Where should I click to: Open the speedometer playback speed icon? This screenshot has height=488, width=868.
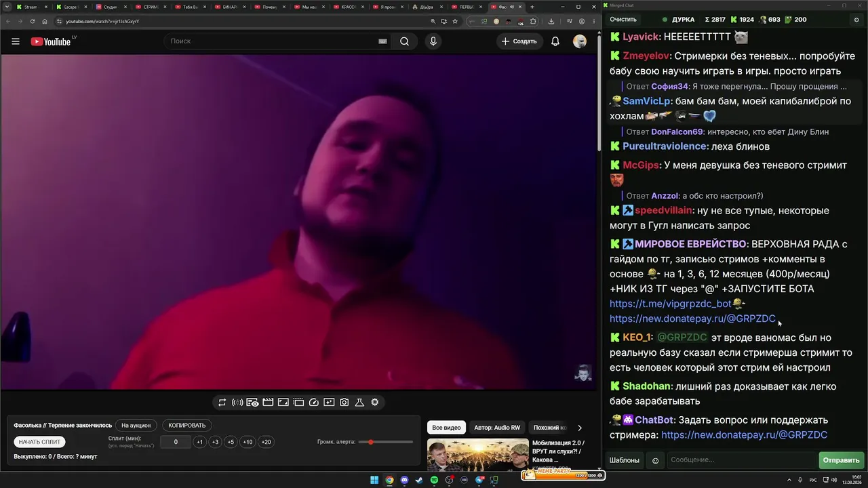[x=313, y=403]
